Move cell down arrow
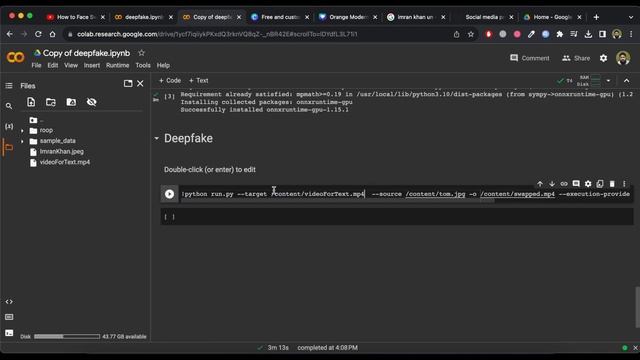The width and height of the screenshot is (640, 360). pyautogui.click(x=552, y=184)
